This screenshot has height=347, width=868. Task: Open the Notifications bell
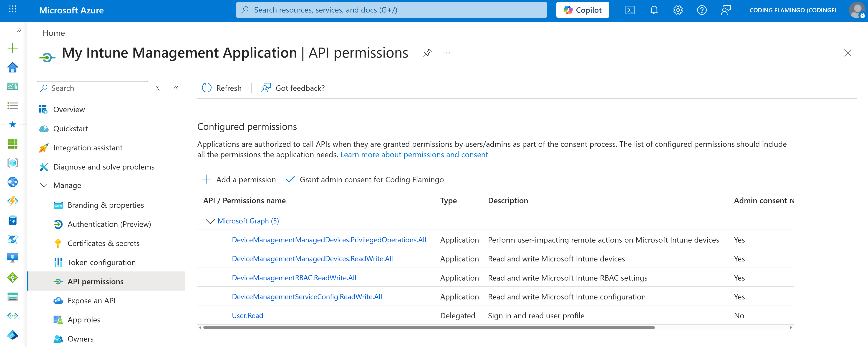pos(654,10)
